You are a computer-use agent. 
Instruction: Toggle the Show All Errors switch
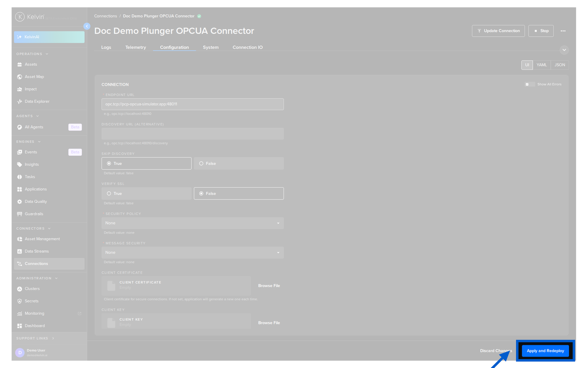coord(530,84)
